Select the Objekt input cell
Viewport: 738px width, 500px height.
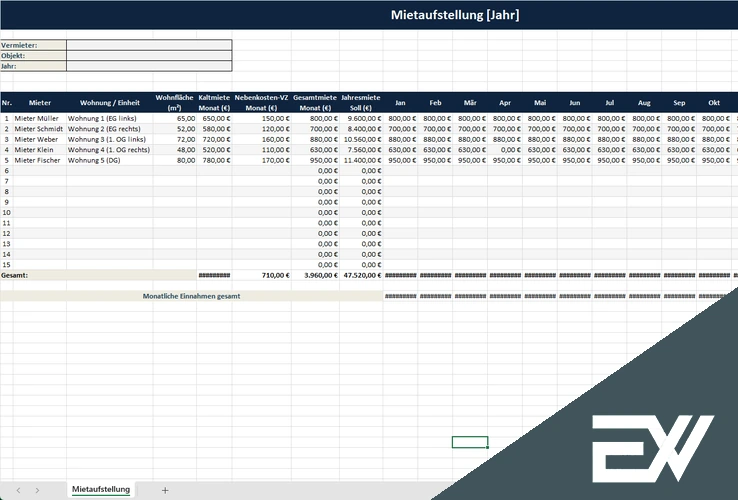click(x=149, y=56)
